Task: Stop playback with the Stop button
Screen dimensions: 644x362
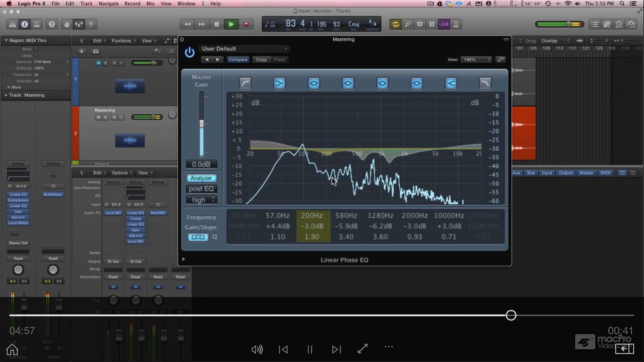Action: [x=216, y=25]
